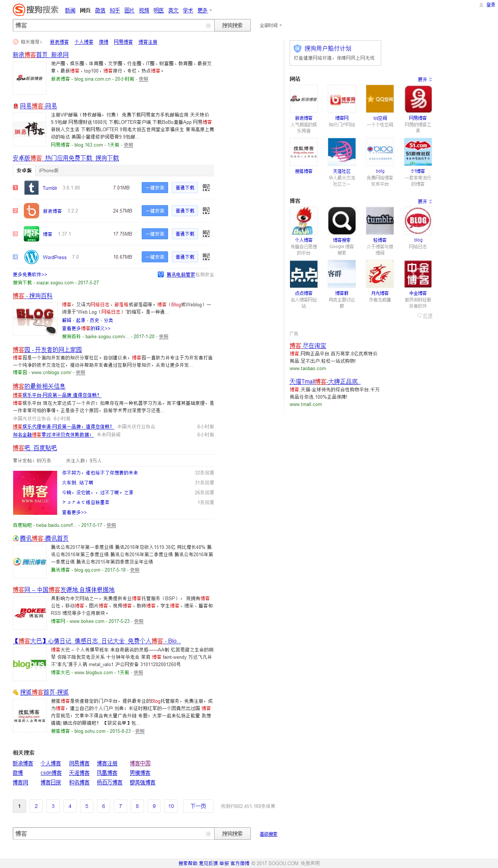Clear the top search box with X icon

(x=208, y=26)
